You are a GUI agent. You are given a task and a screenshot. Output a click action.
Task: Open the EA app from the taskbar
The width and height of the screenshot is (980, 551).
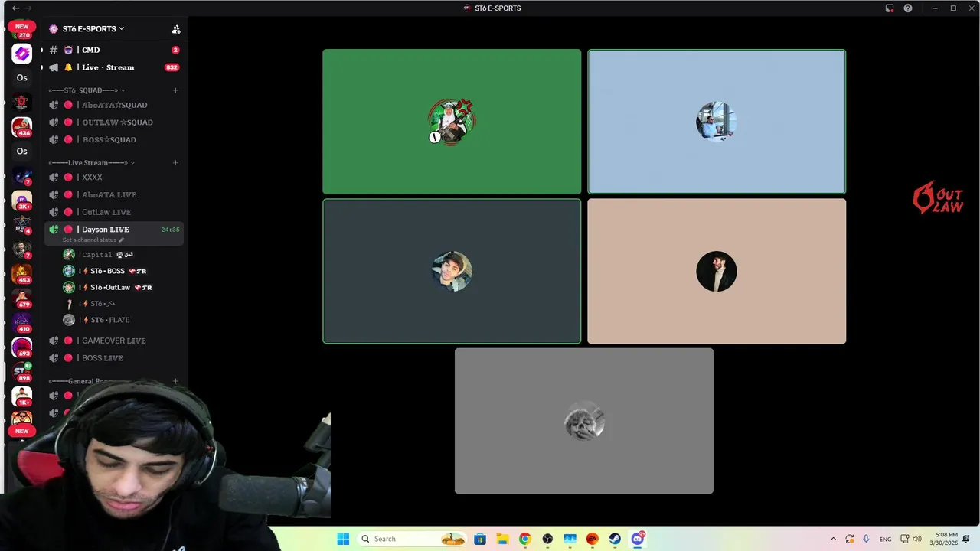pyautogui.click(x=593, y=539)
